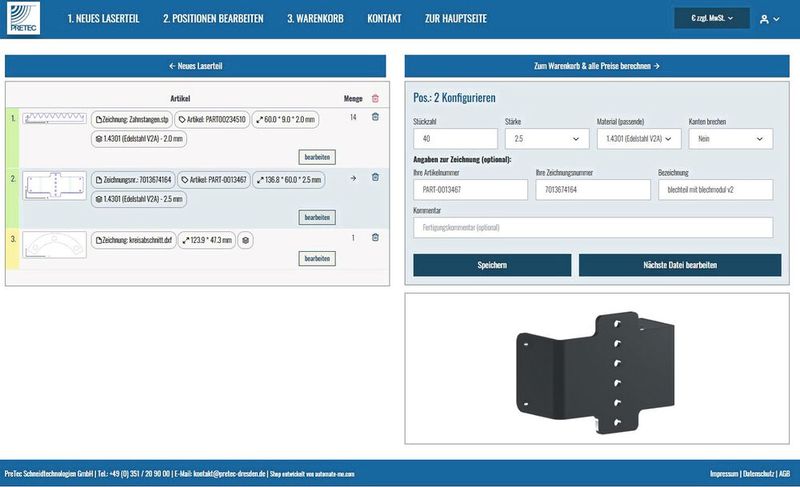Delete position with drawing number 7013674164

pyautogui.click(x=376, y=177)
